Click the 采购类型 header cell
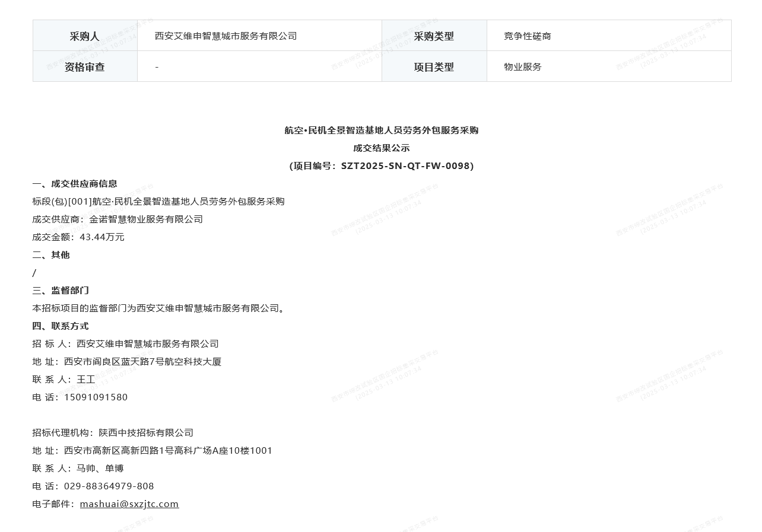This screenshot has height=532, width=762. click(x=434, y=36)
